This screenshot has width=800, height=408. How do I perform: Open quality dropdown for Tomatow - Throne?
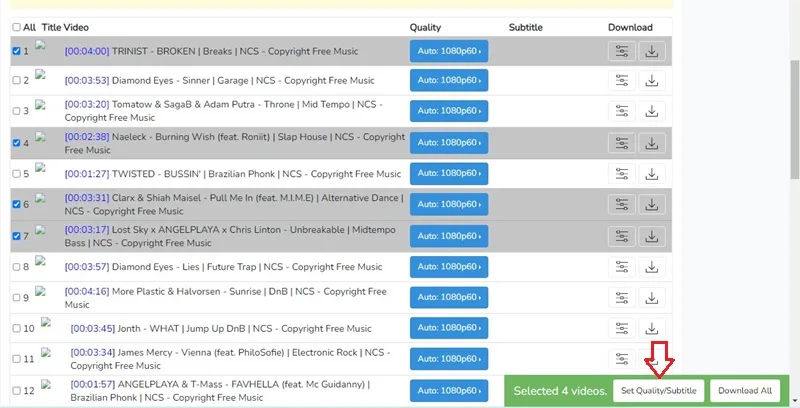coord(449,111)
